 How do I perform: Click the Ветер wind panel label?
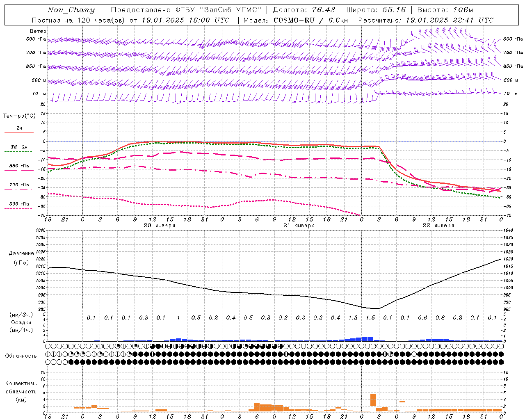(x=38, y=31)
